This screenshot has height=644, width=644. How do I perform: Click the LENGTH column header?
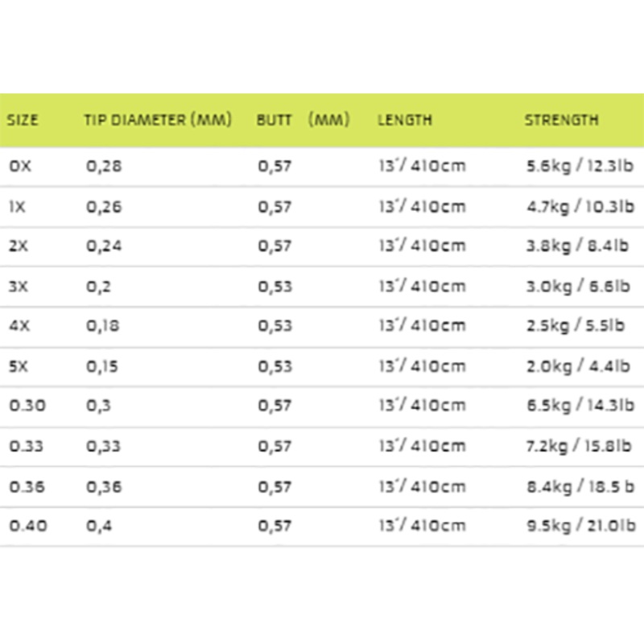pyautogui.click(x=405, y=121)
